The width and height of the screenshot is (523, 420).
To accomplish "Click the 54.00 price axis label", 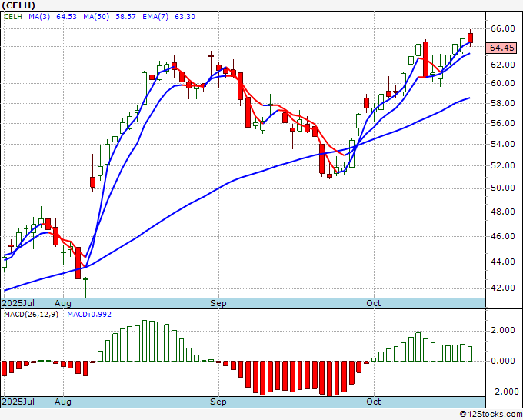I will pos(503,144).
